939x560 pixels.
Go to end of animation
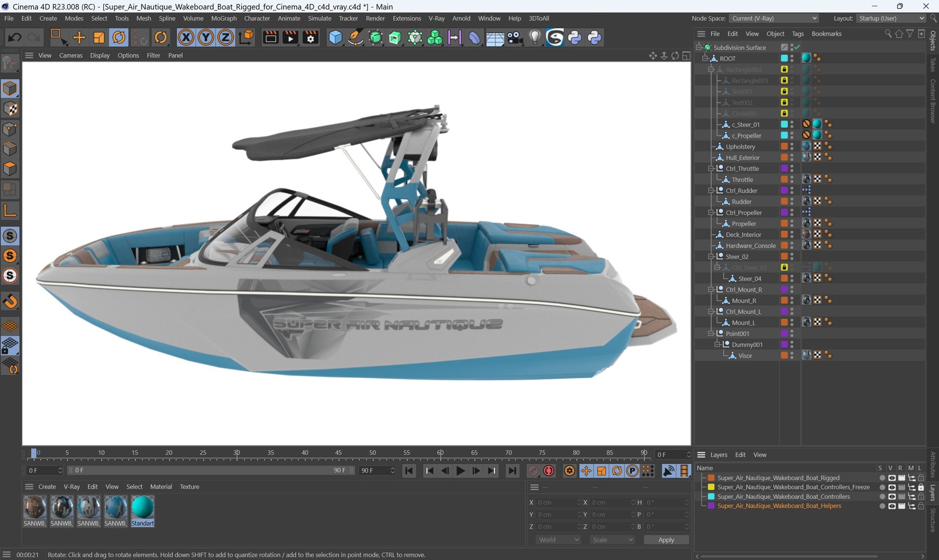(x=512, y=471)
